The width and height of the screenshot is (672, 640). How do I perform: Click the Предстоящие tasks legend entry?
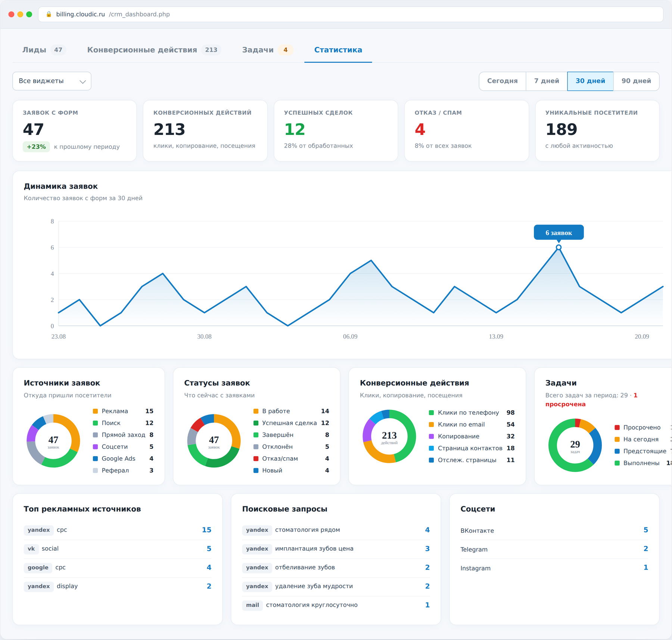[x=643, y=451]
